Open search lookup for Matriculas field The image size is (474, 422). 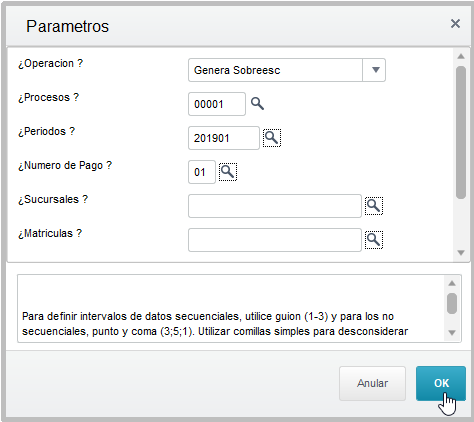[374, 240]
